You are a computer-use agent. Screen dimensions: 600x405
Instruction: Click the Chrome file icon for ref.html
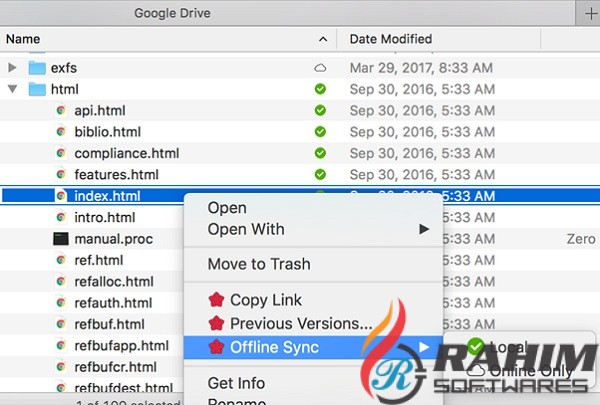point(61,260)
